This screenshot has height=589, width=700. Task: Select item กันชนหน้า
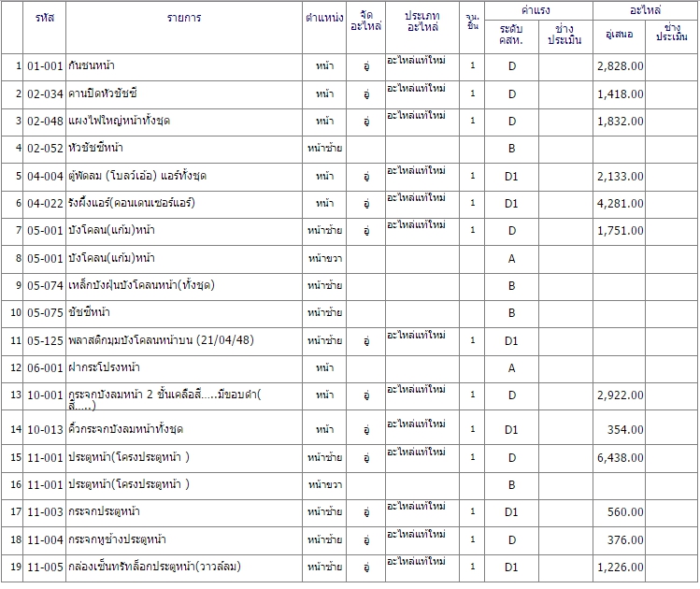click(92, 65)
